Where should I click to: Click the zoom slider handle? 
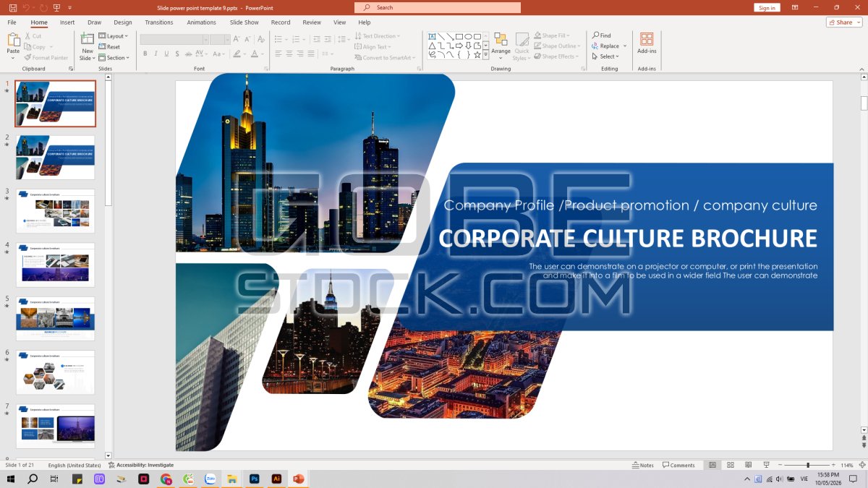808,465
